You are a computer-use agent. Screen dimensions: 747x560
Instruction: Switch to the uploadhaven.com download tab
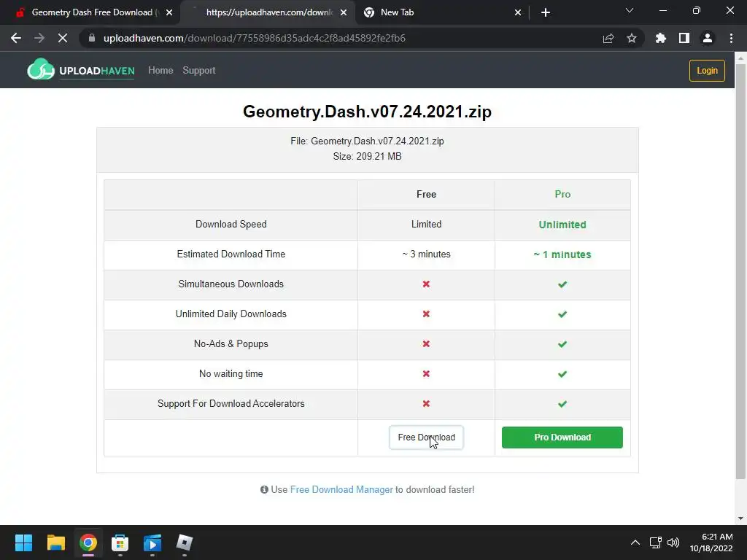pyautogui.click(x=267, y=12)
